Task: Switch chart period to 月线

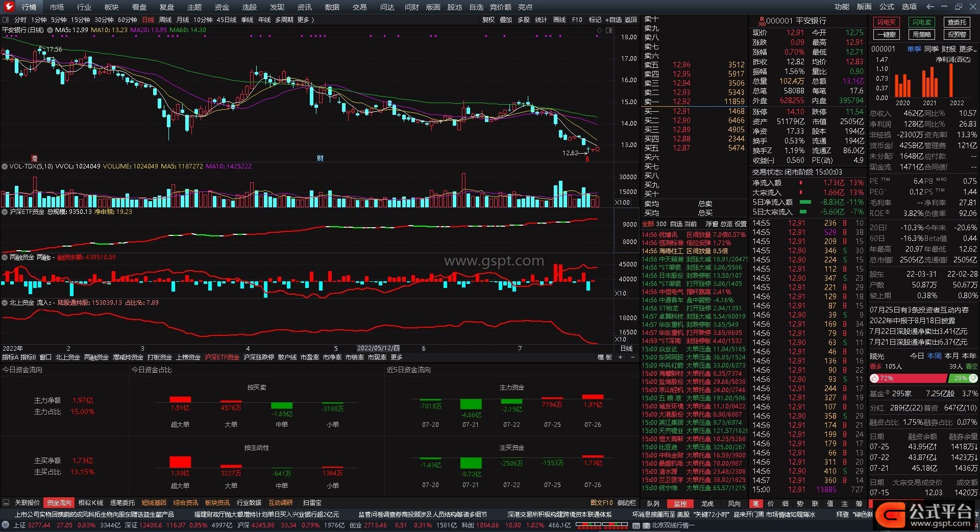Action: point(183,20)
